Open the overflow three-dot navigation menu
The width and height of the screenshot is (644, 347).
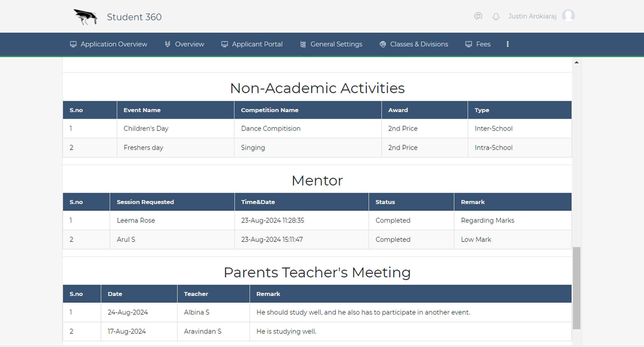point(507,44)
